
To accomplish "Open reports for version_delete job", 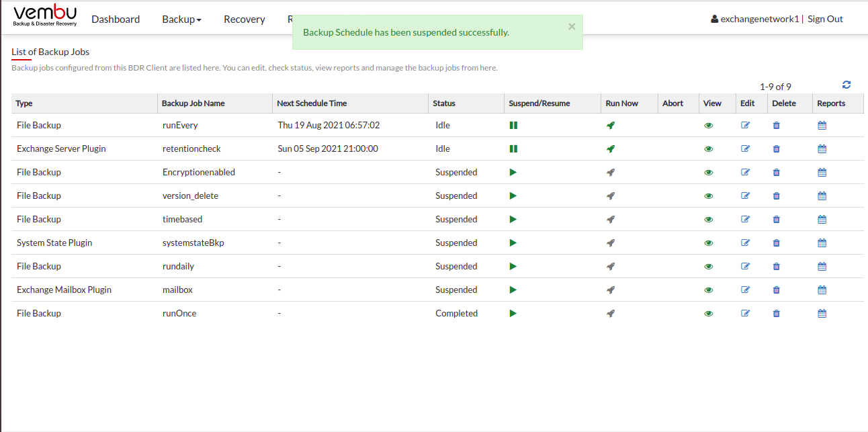I will (822, 196).
